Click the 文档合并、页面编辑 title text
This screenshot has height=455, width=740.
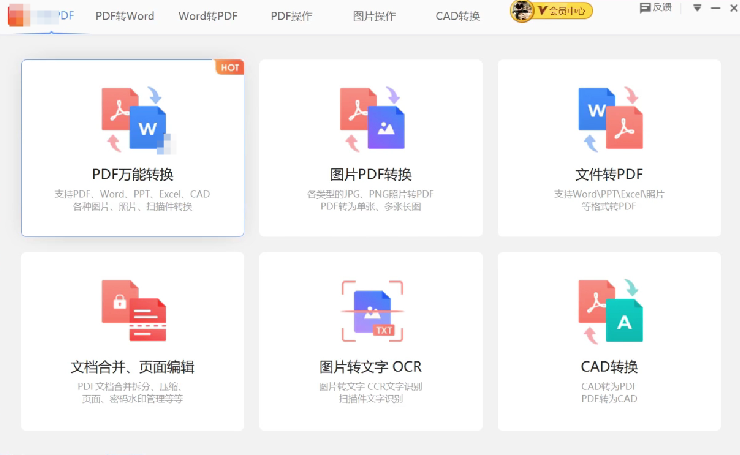(x=133, y=367)
